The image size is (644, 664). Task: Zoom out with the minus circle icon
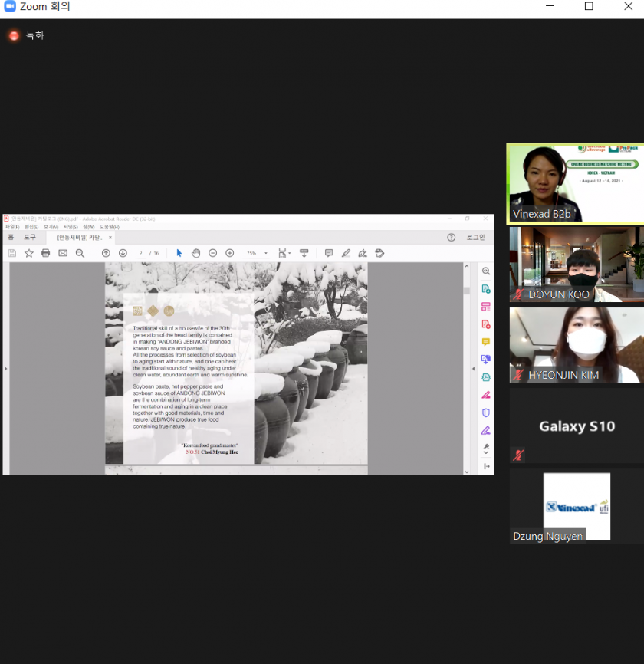[x=213, y=253]
